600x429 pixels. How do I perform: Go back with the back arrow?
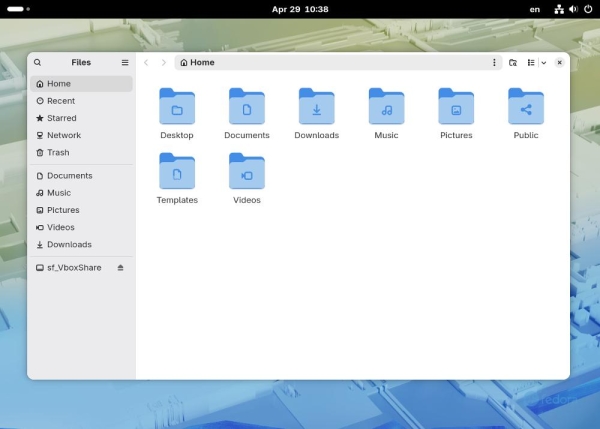point(146,62)
